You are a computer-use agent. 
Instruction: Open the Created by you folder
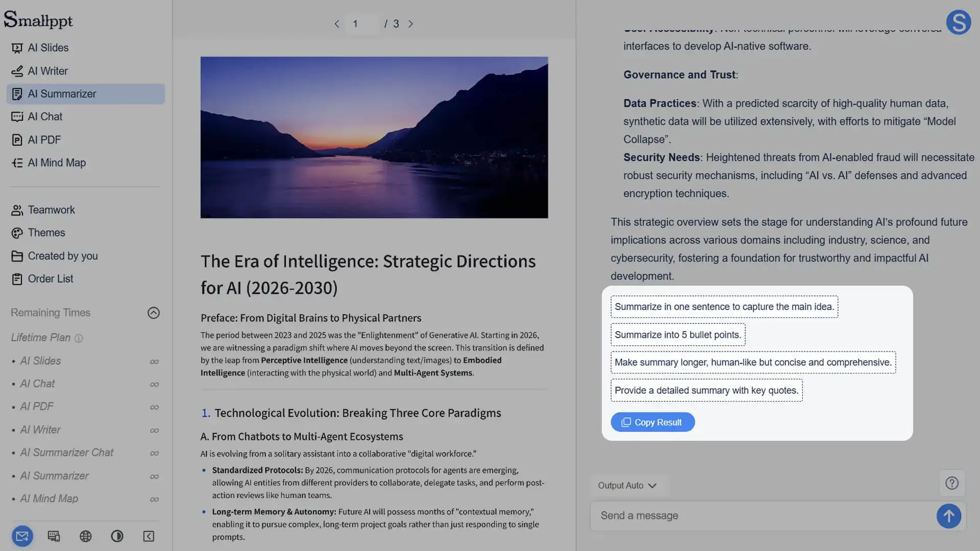(x=62, y=256)
